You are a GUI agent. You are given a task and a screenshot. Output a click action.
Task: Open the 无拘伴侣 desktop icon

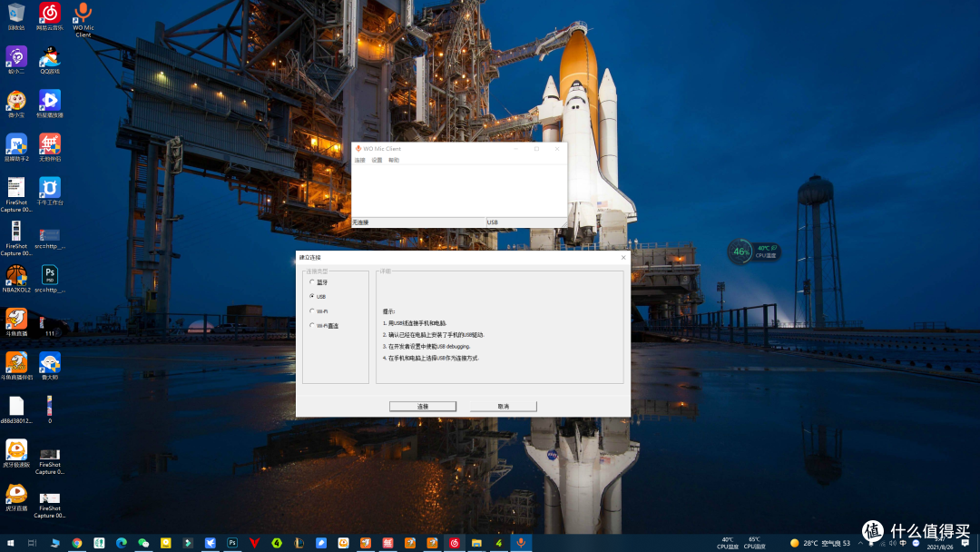[x=49, y=148]
